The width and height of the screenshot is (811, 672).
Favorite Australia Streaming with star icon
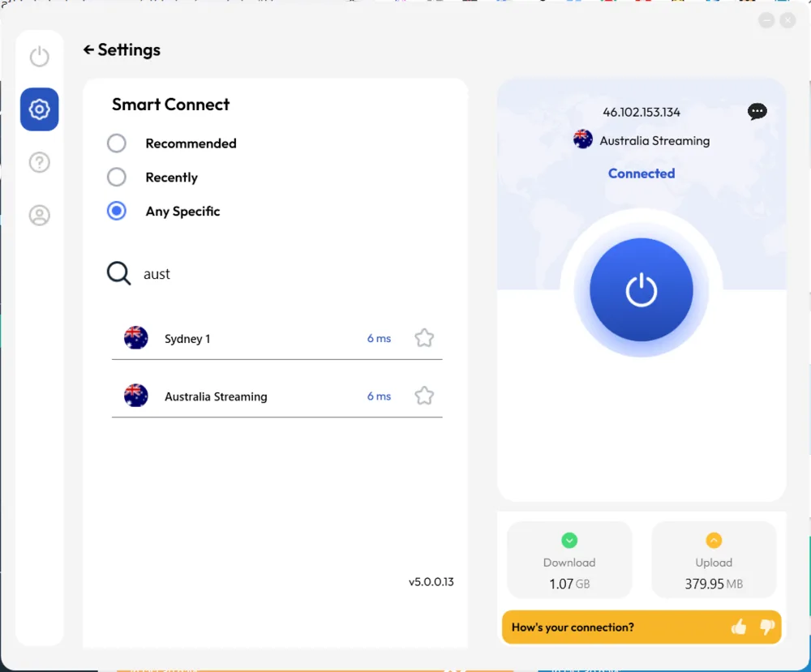point(424,396)
